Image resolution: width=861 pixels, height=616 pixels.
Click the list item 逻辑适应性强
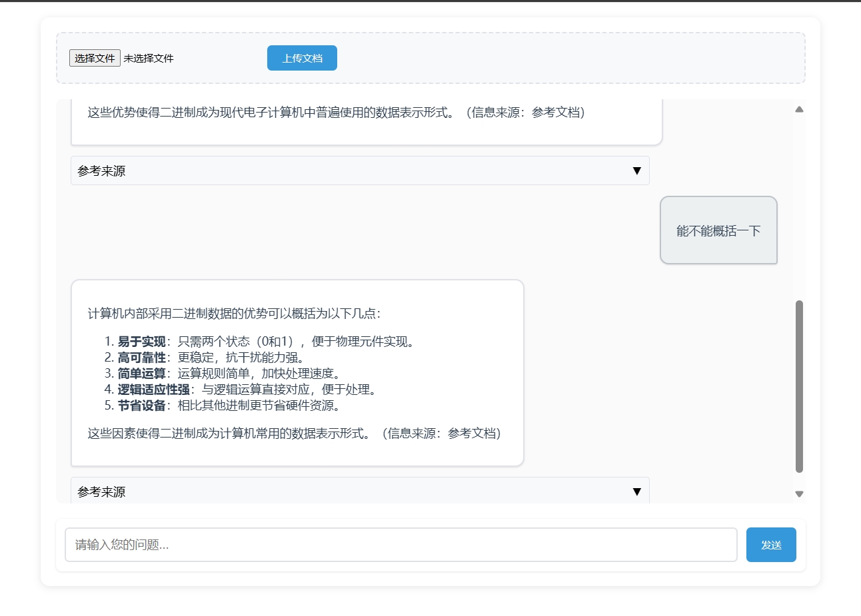point(249,390)
